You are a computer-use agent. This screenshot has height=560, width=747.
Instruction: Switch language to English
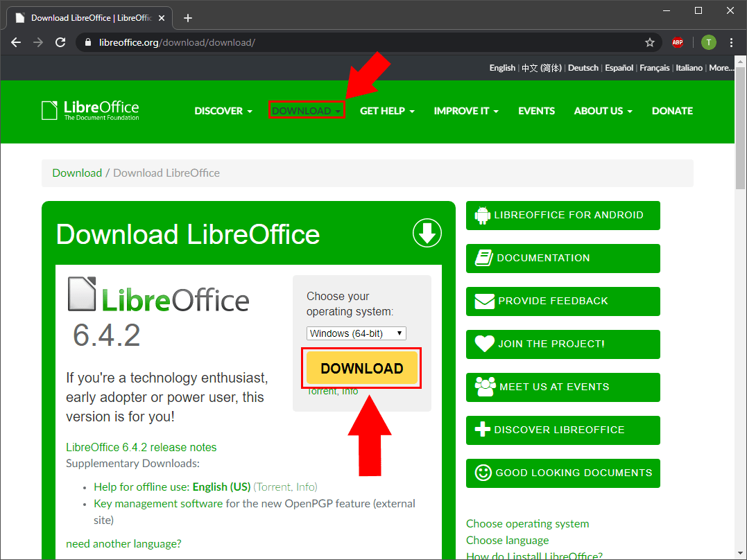(x=502, y=68)
